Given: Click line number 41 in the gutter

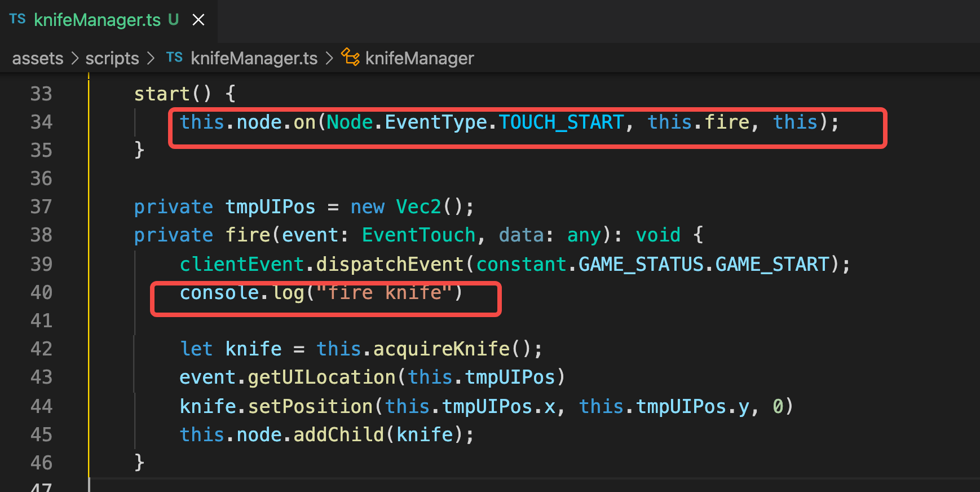Looking at the screenshot, I should 41,320.
